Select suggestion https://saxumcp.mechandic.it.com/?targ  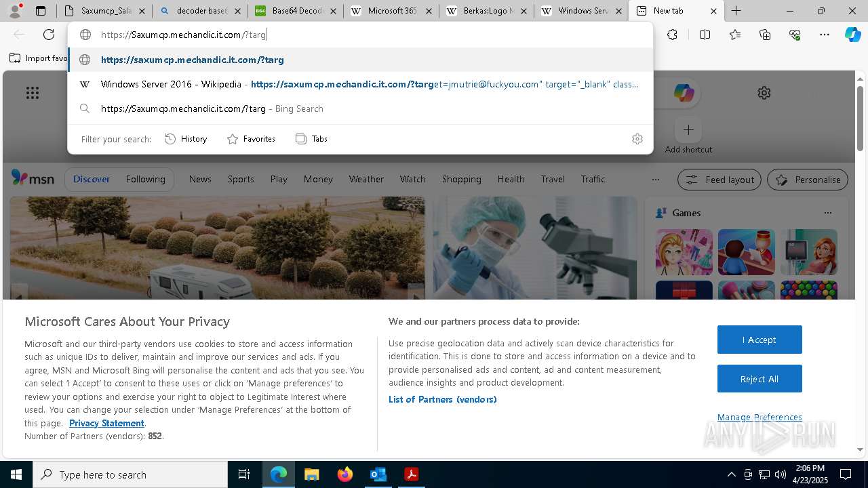point(360,60)
